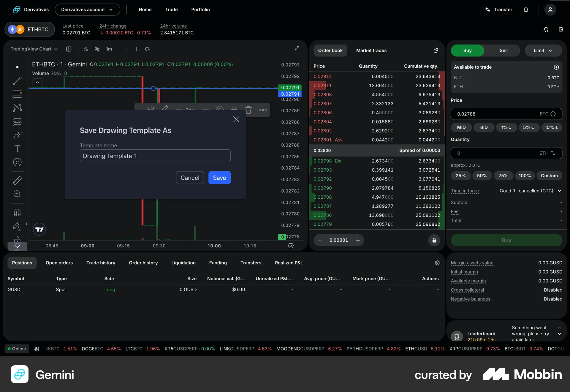Click the magnet mode icon
This screenshot has height=392, width=570.
(17, 213)
